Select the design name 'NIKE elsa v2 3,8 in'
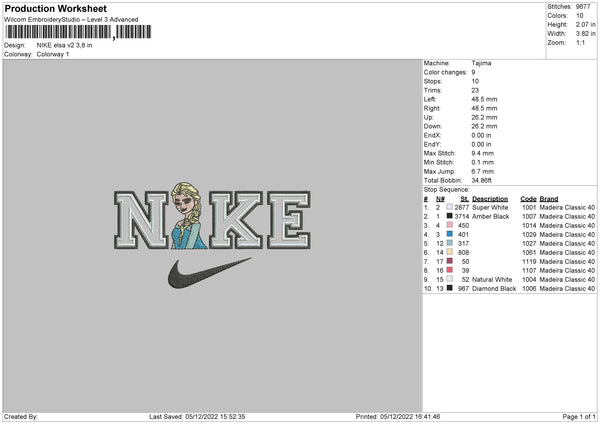The image size is (600, 424). pyautogui.click(x=64, y=45)
